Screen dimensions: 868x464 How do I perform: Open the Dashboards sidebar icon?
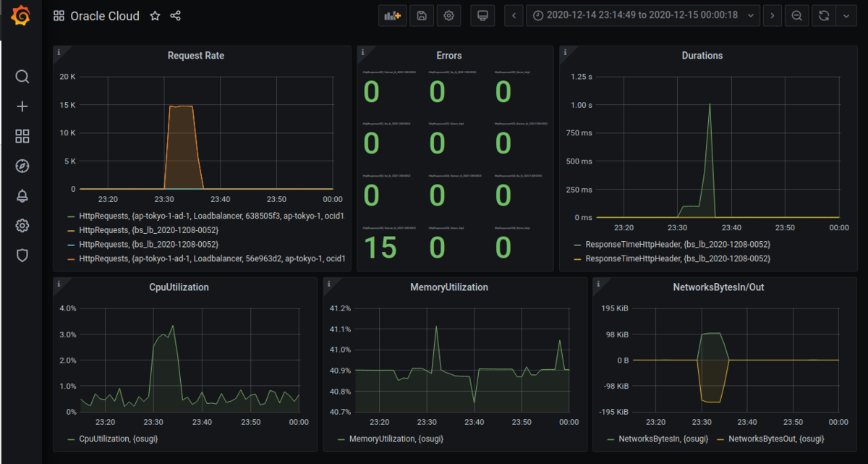(22, 137)
